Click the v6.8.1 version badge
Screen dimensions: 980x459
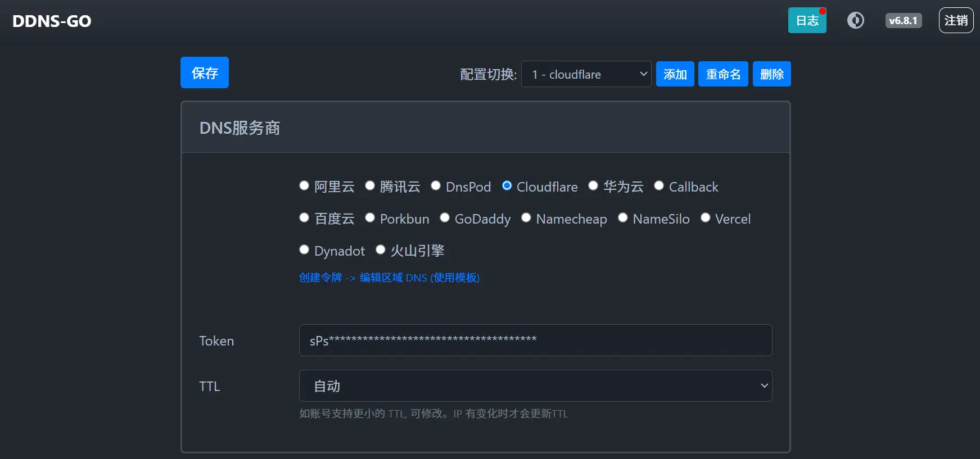coord(904,21)
